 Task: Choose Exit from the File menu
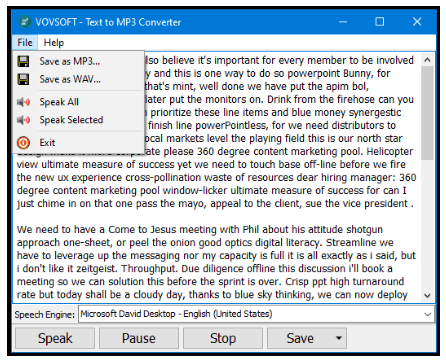(x=78, y=143)
